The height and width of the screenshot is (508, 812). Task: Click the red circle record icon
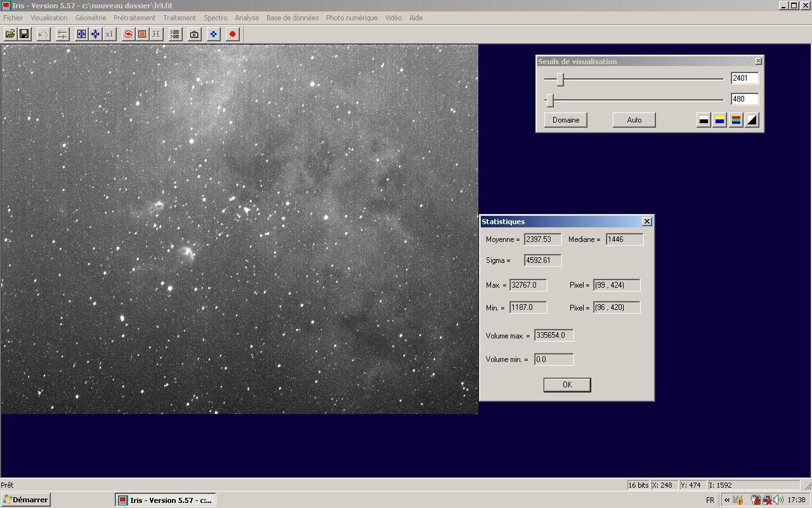tap(233, 34)
